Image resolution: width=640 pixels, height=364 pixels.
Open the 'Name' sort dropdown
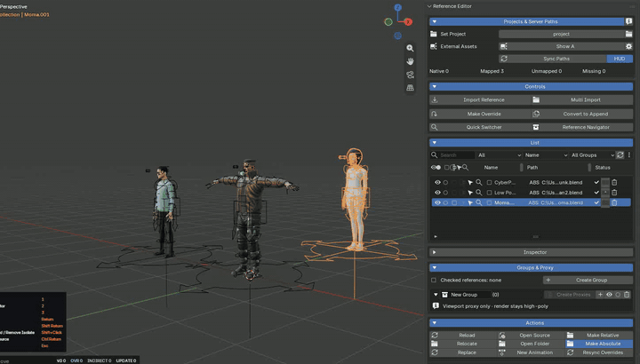point(546,154)
